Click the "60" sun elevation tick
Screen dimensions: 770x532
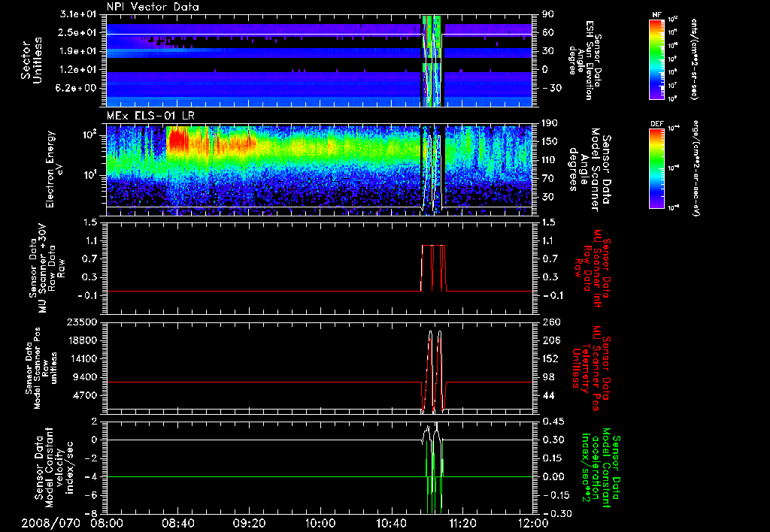pos(548,32)
